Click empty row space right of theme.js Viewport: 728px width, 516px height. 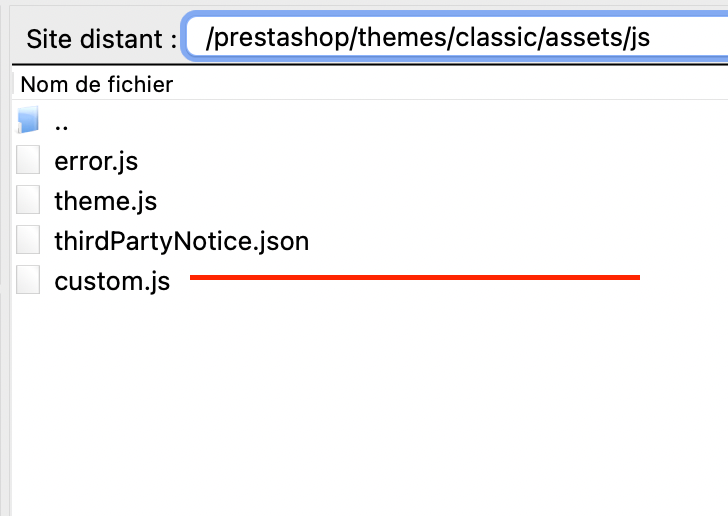pyautogui.click(x=450, y=201)
